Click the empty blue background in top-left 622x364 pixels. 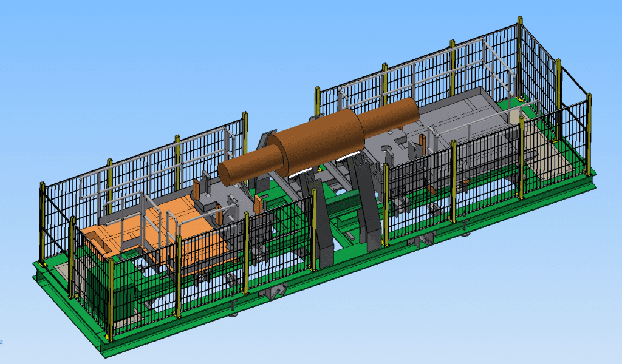(x=73, y=49)
